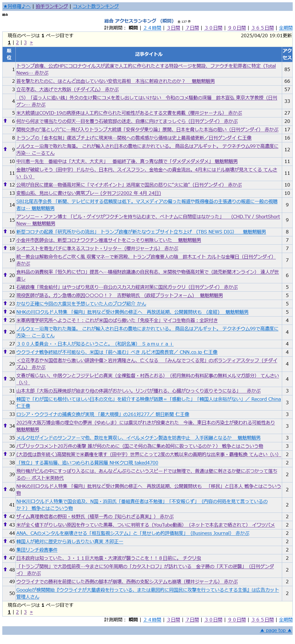The image size is (295, 644).
Task: Switch to the ９０日間 period above the table
Action: pyautogui.click(x=237, y=28)
